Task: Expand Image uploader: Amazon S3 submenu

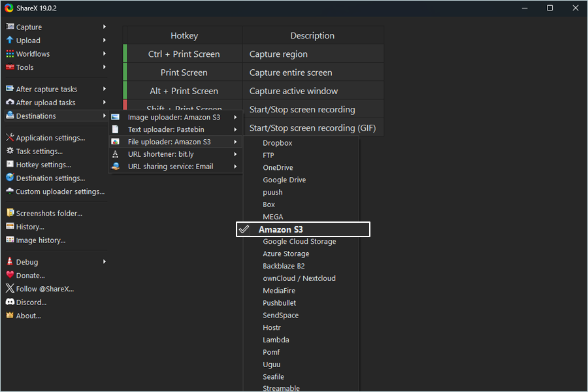Action: pos(174,118)
